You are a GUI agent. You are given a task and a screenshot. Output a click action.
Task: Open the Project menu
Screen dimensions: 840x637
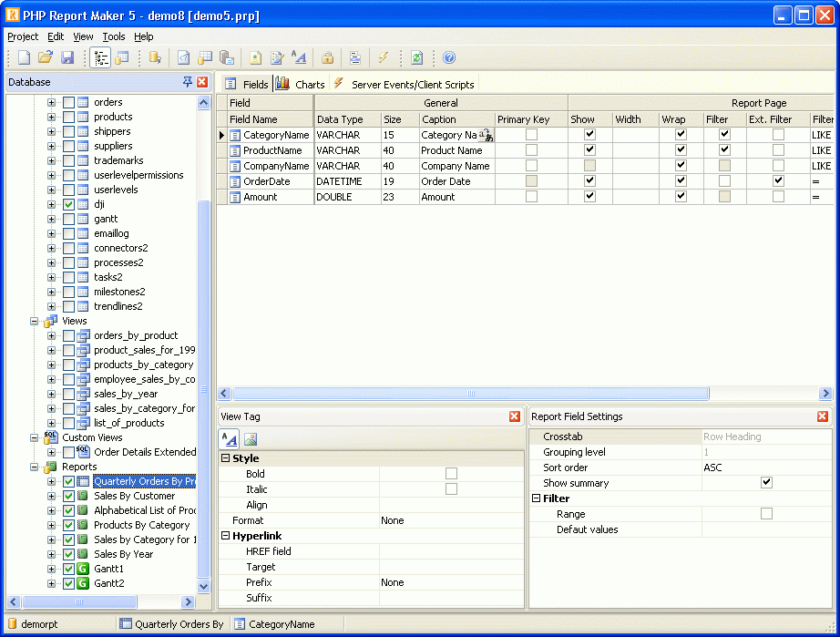[x=23, y=36]
